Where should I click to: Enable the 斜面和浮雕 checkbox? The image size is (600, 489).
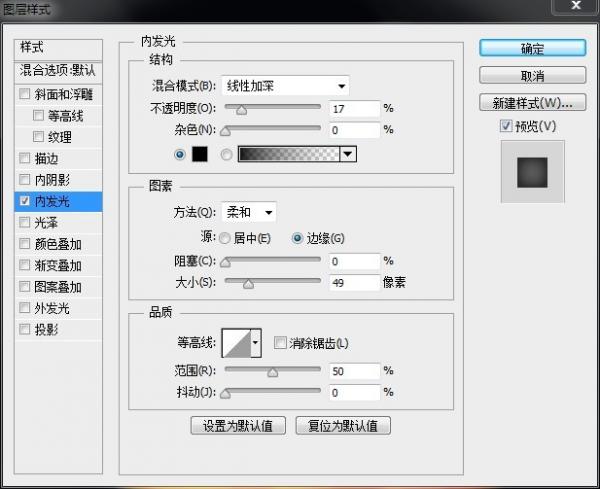pos(25,95)
